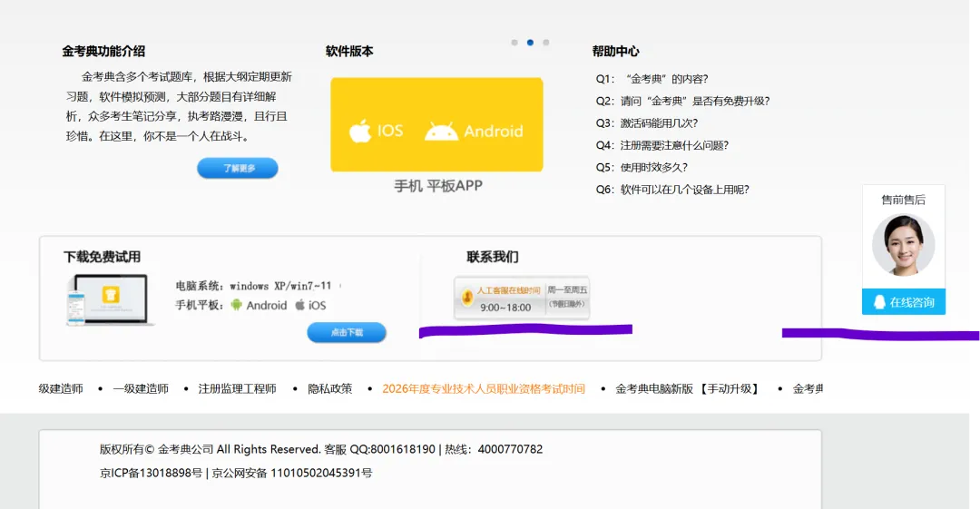Select the active blue carousel dot
The height and width of the screenshot is (509, 980).
coord(530,43)
